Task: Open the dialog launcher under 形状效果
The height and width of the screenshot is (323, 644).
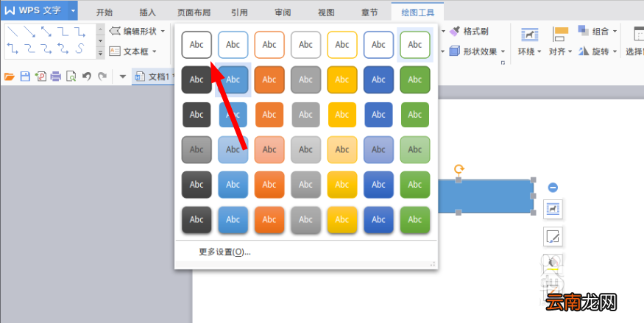Action: point(503,63)
